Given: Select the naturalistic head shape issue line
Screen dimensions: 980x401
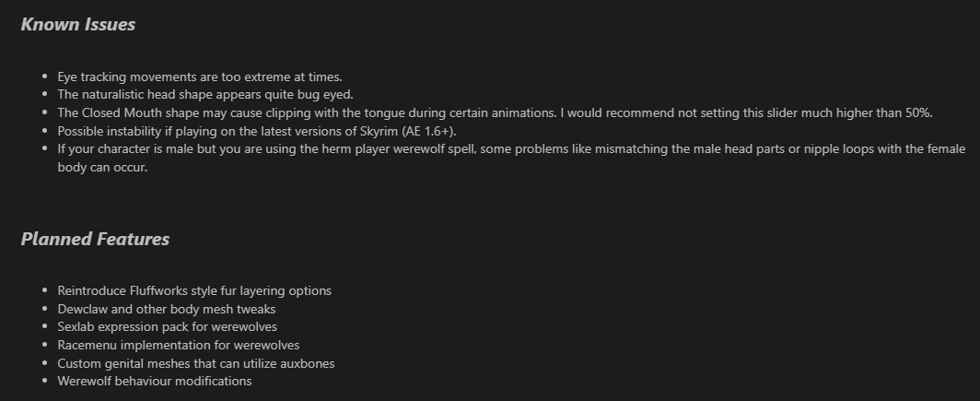Looking at the screenshot, I should click(205, 94).
